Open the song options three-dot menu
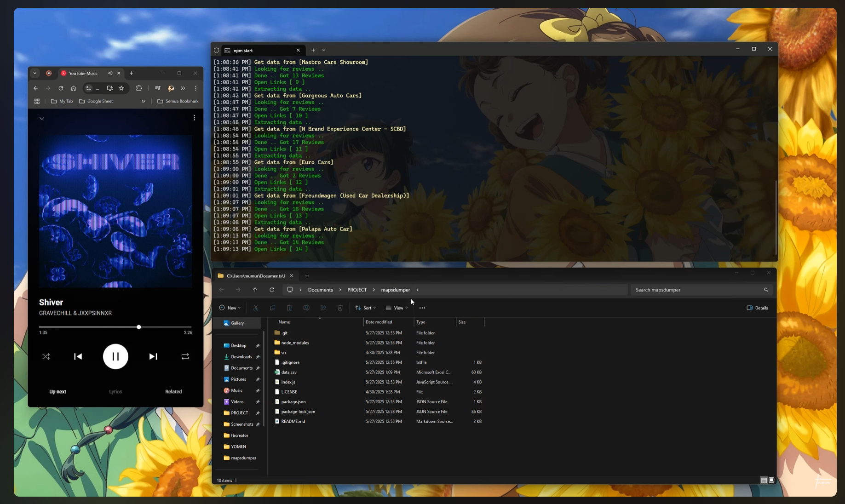 coord(194,118)
